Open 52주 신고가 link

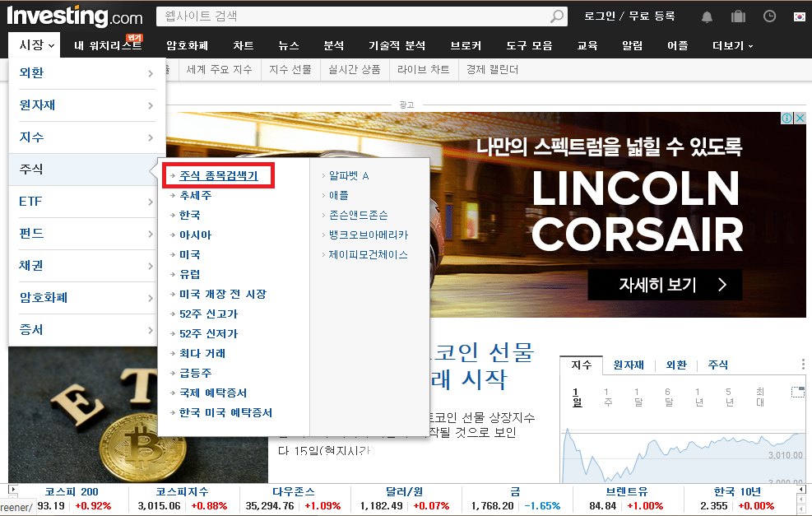coord(208,314)
